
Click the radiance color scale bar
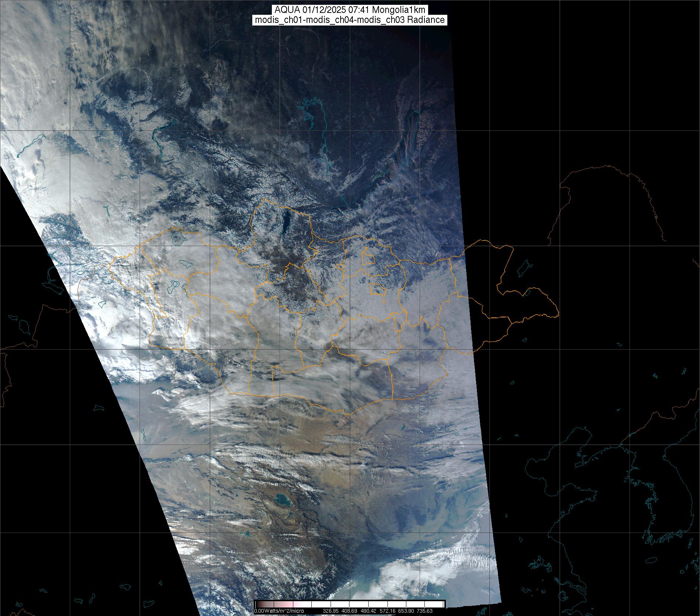click(349, 604)
